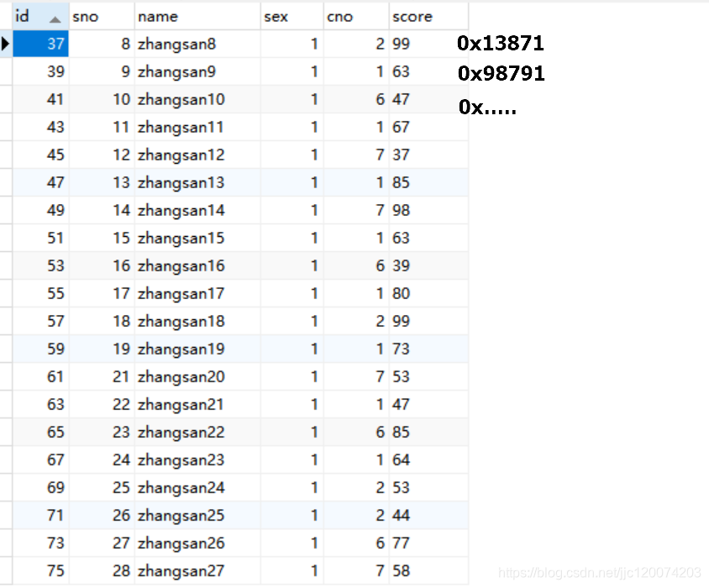This screenshot has height=588, width=709.
Task: Select the name cell zhangsan25
Action: pos(197,515)
